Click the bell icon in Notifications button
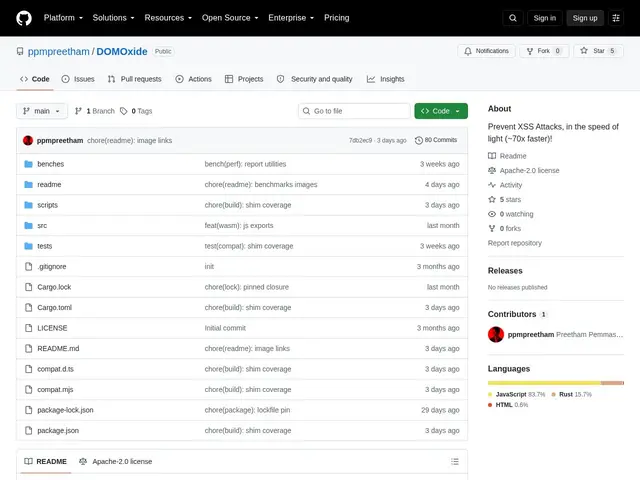The height and width of the screenshot is (480, 640). tap(468, 51)
